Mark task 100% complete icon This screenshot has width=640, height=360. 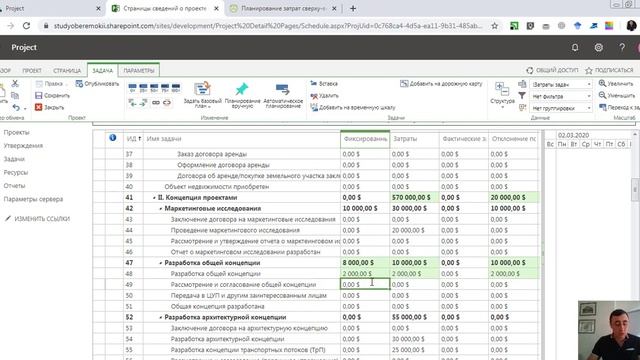tap(176, 88)
